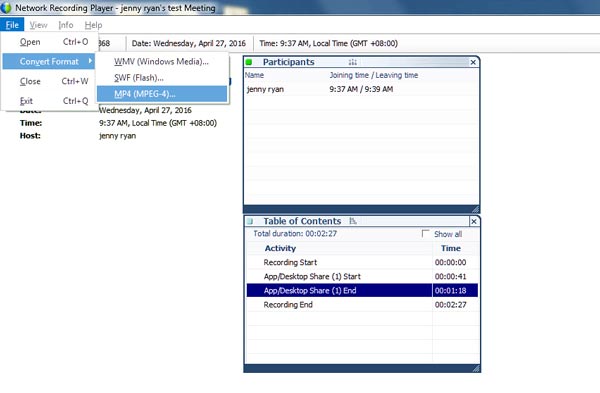Image resolution: width=600 pixels, height=393 pixels.
Task: Close the Participants panel
Action: click(473, 62)
